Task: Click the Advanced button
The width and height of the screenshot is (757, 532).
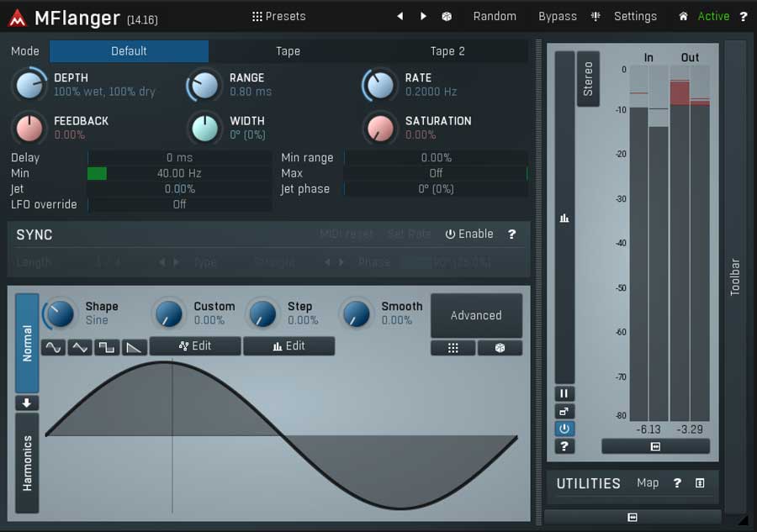Action: (x=476, y=315)
